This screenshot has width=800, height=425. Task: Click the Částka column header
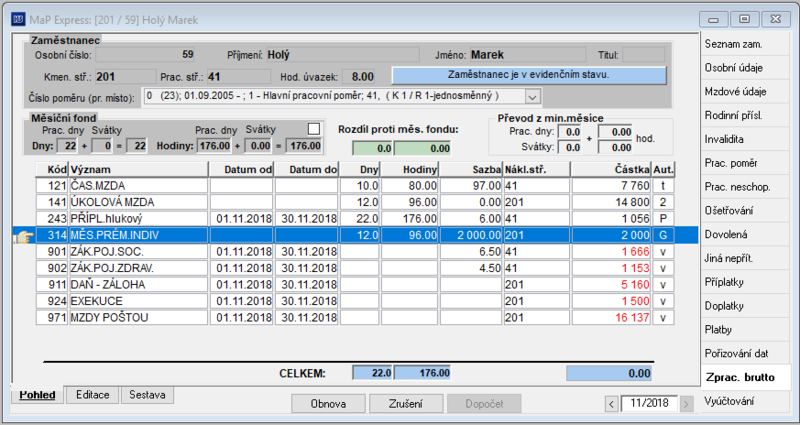[x=611, y=169]
